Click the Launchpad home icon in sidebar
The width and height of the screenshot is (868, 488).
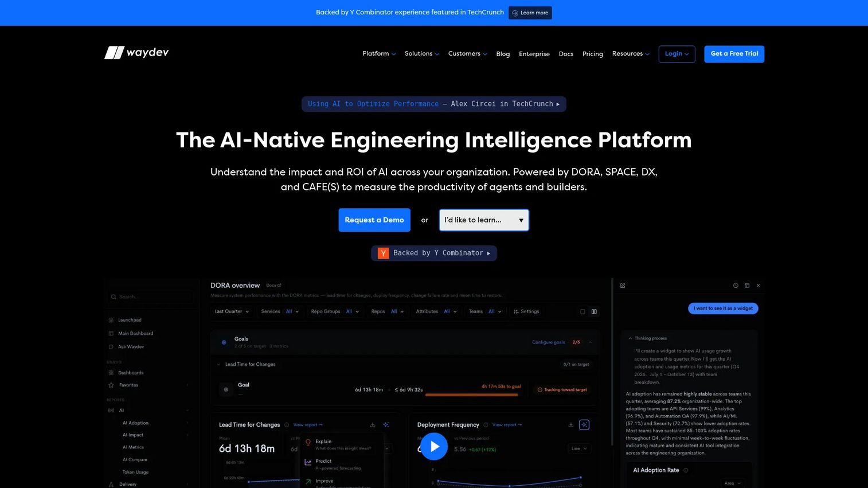111,320
